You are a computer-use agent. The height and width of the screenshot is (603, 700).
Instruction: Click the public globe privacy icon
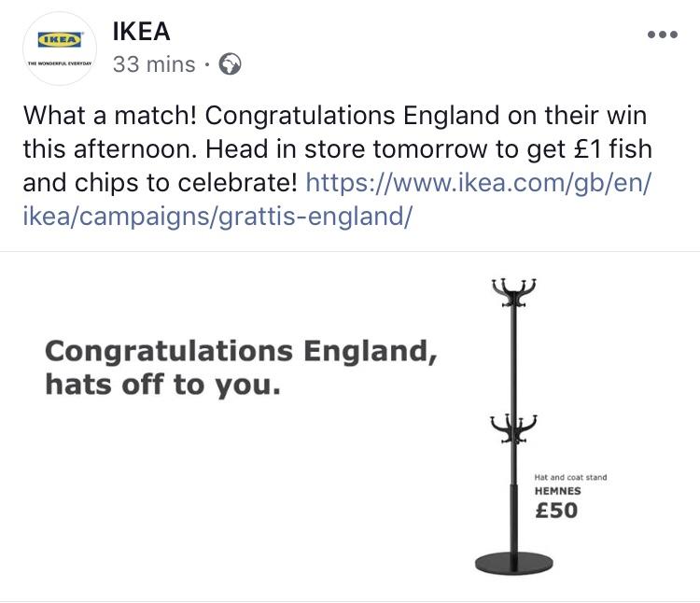(230, 64)
